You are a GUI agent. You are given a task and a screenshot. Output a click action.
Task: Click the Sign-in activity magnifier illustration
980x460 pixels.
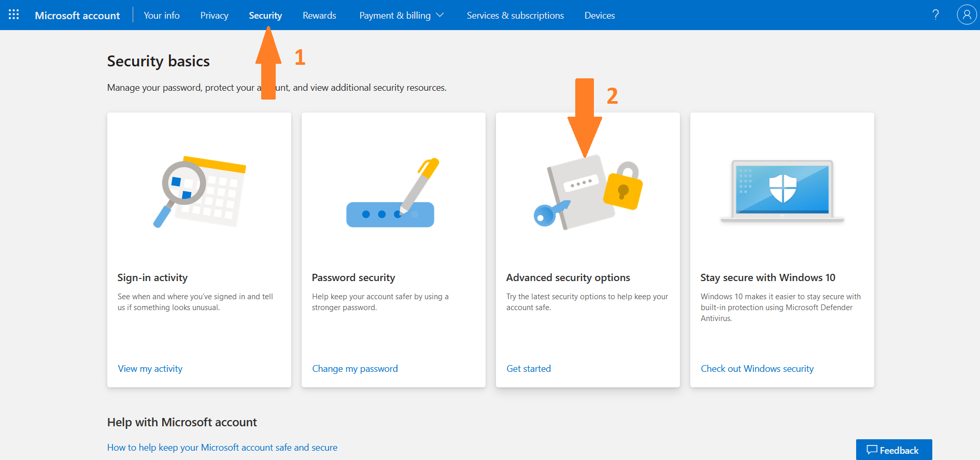pyautogui.click(x=199, y=192)
